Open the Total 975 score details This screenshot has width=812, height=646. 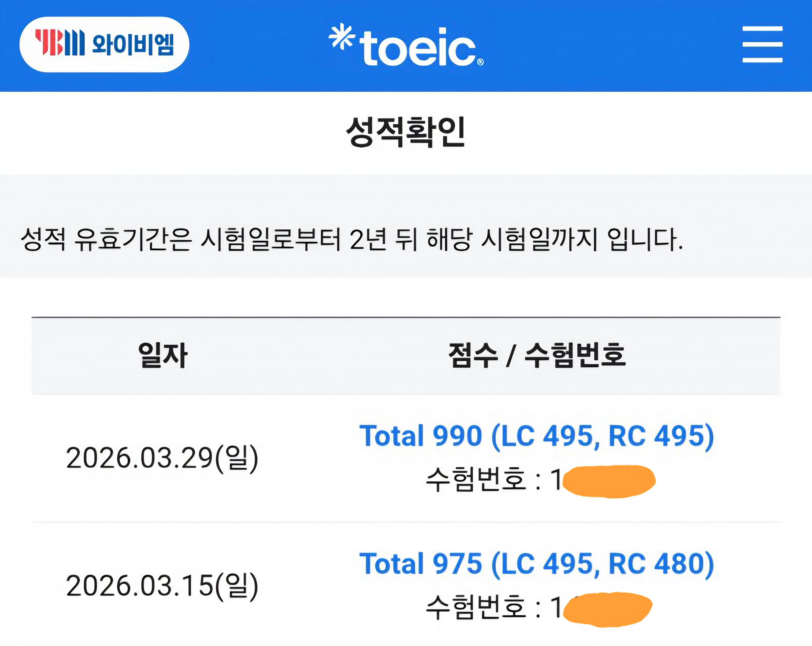click(x=536, y=564)
